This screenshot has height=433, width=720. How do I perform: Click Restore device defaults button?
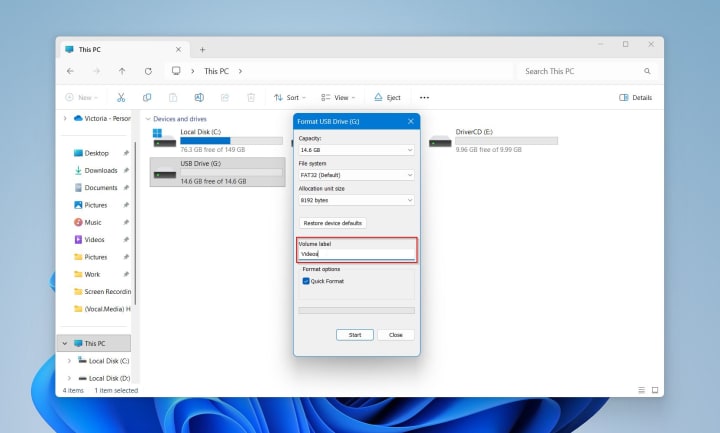click(x=332, y=223)
